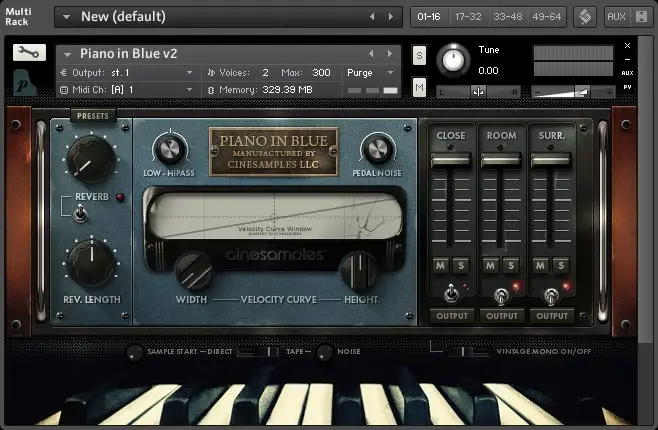Select next instrument arrow for Piano in Blue
The image size is (658, 430).
tap(390, 54)
